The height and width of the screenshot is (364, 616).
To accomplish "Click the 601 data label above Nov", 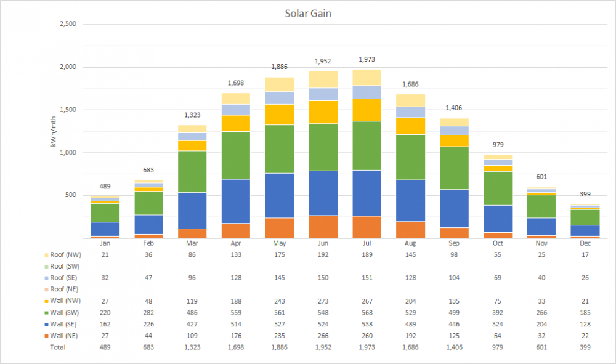I will pos(541,177).
